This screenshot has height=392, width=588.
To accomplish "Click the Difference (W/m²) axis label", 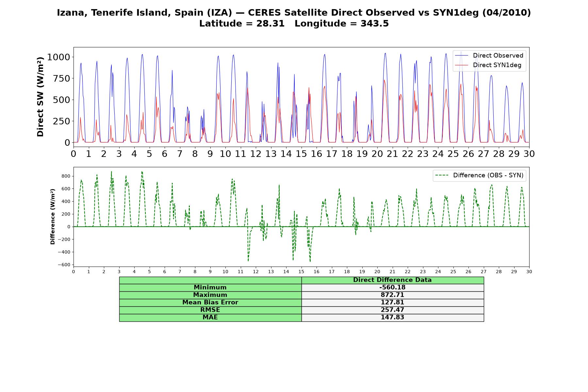I will coord(53,217).
